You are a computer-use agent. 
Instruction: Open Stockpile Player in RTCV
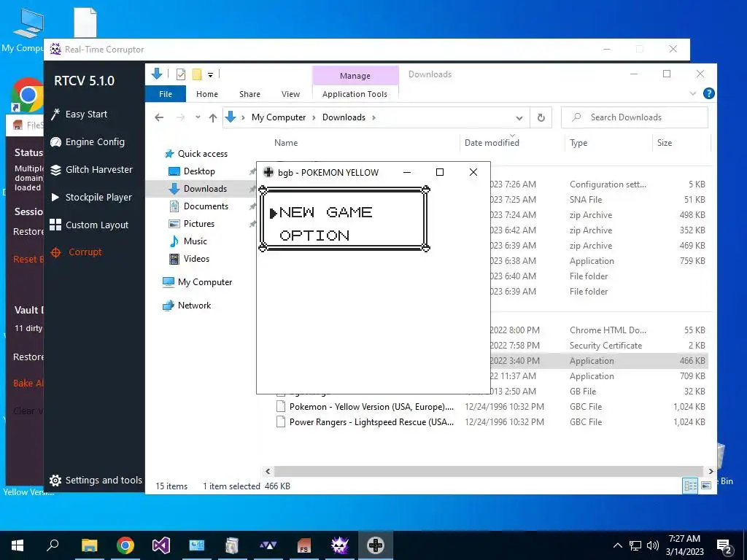coord(91,197)
